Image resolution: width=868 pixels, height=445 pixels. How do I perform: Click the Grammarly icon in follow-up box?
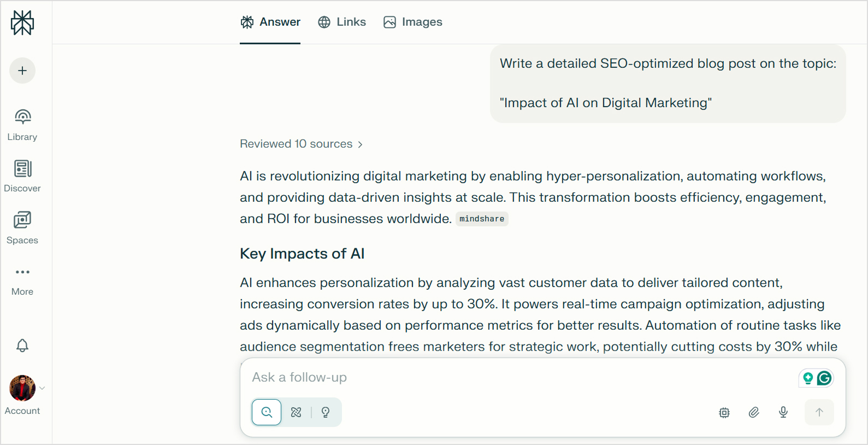click(824, 378)
